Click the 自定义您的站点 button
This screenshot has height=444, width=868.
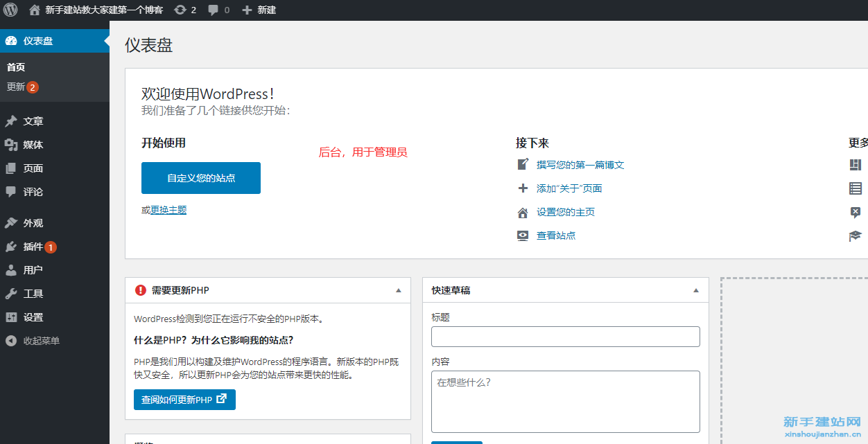tap(201, 178)
